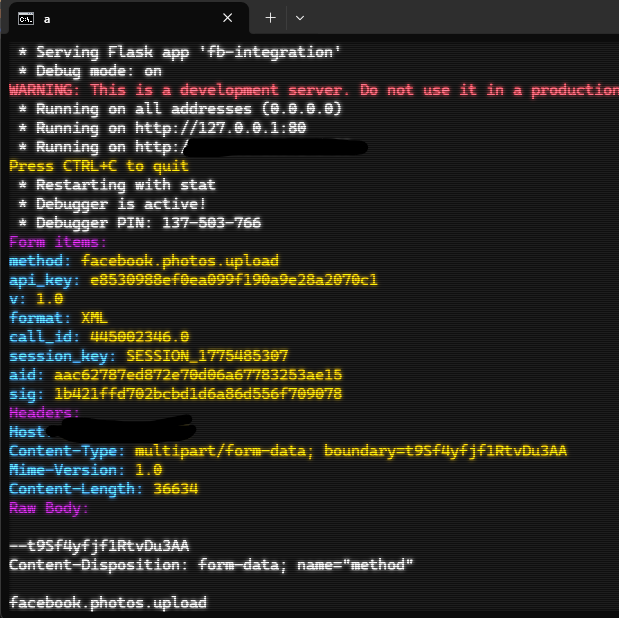This screenshot has width=619, height=618.
Task: Click the api_key value e8530988ef0ea...
Action: click(234, 280)
